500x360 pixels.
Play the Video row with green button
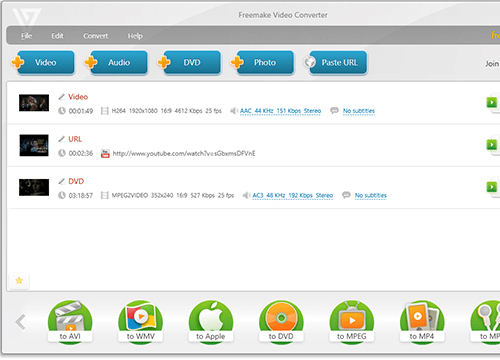coord(492,102)
